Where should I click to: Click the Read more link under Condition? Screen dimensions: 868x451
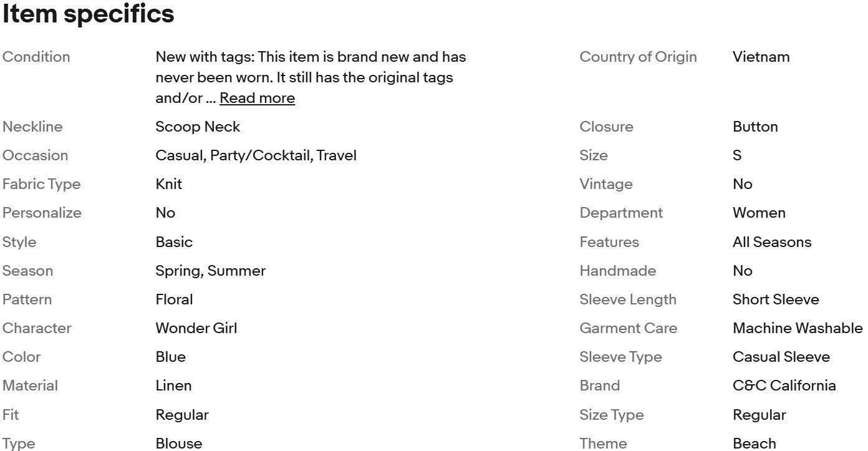pos(257,98)
